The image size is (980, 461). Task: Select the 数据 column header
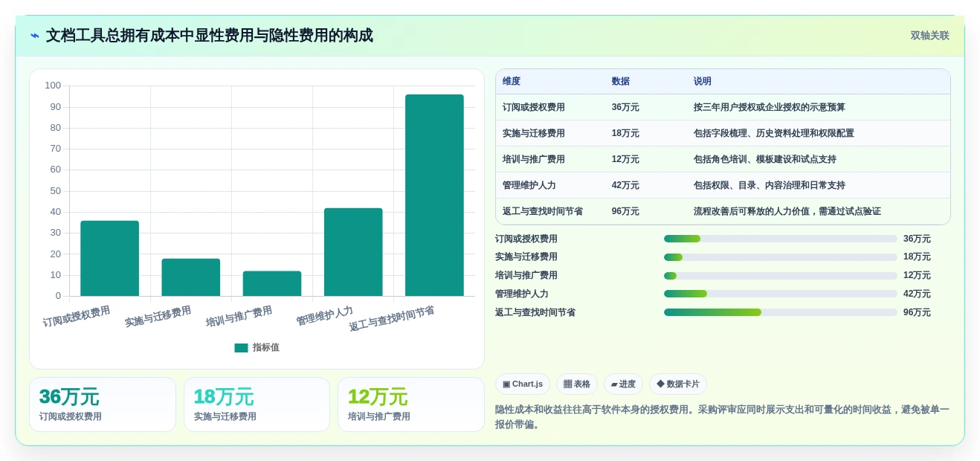click(621, 82)
